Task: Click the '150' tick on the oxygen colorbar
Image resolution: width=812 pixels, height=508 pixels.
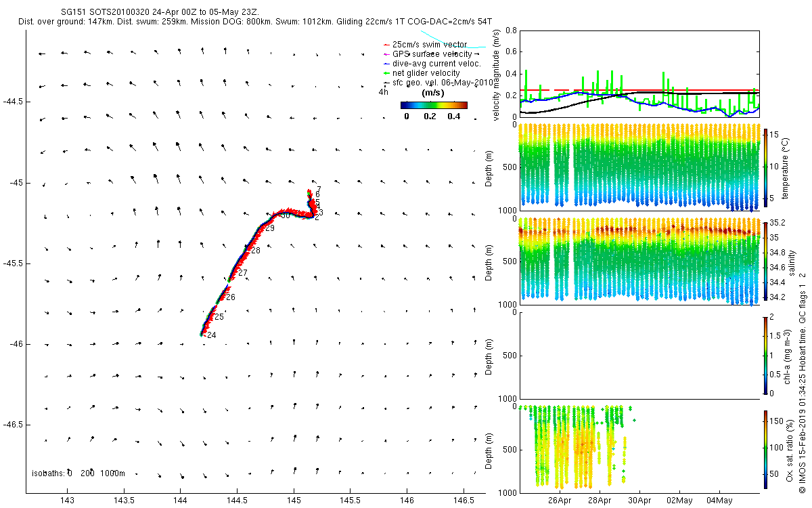Action: click(777, 421)
